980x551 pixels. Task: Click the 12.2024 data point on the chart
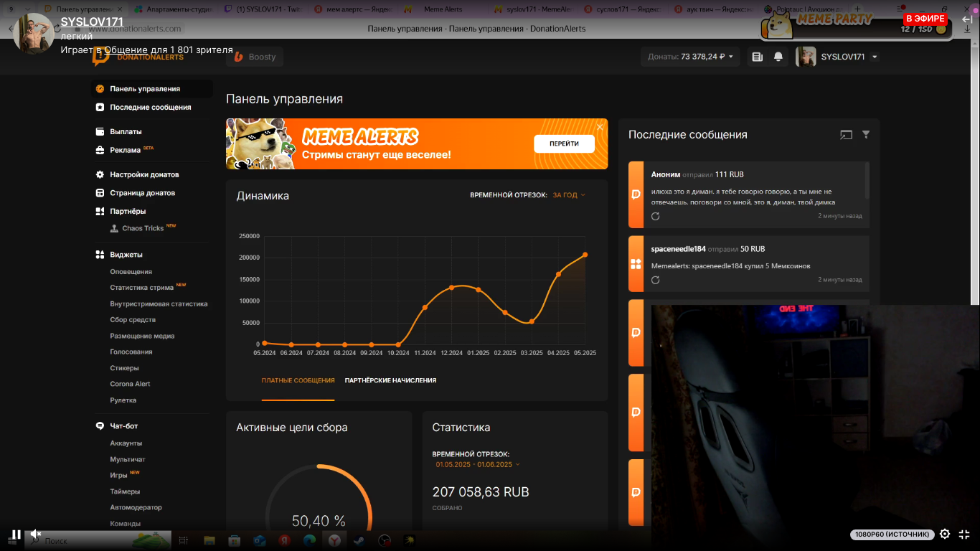coord(451,288)
